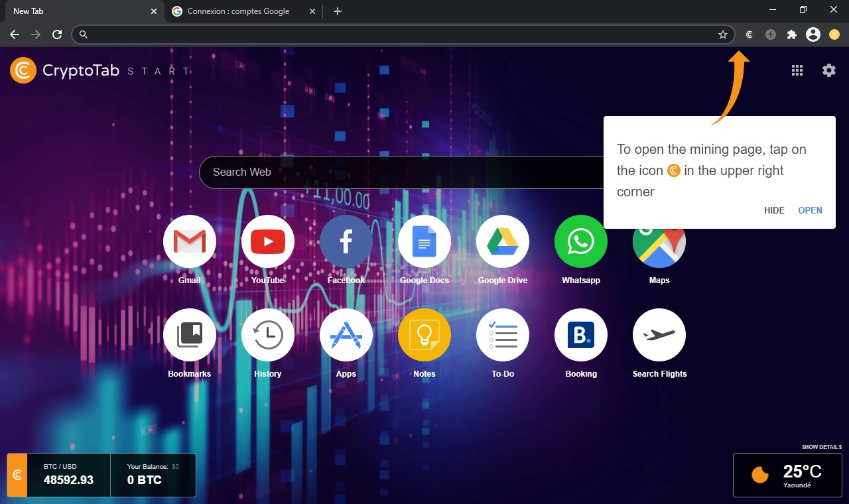The image size is (849, 504).
Task: Open the browser profile avatar
Action: tap(813, 34)
